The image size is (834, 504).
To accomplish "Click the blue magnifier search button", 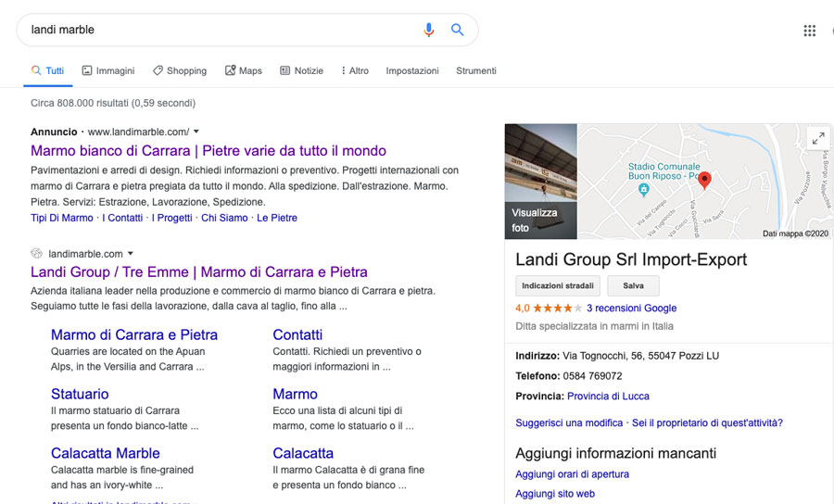I will point(458,30).
